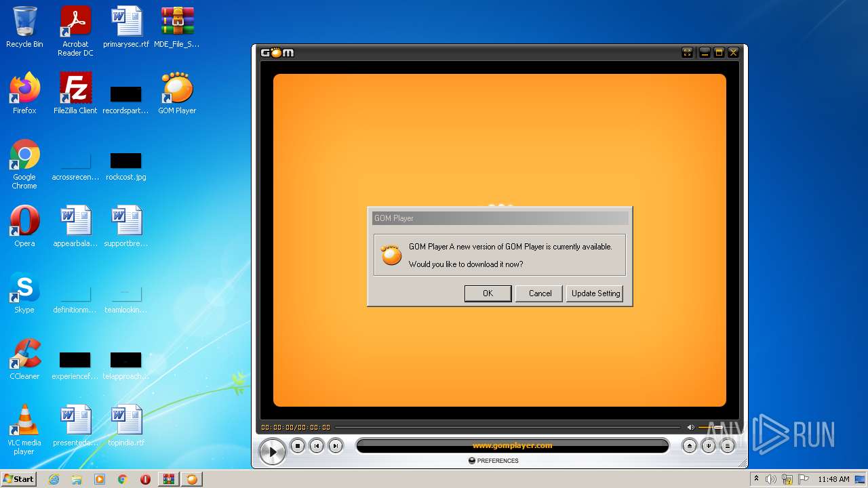Launch CCleaner desktop shortcut
The width and height of the screenshot is (868, 488).
coord(24,359)
